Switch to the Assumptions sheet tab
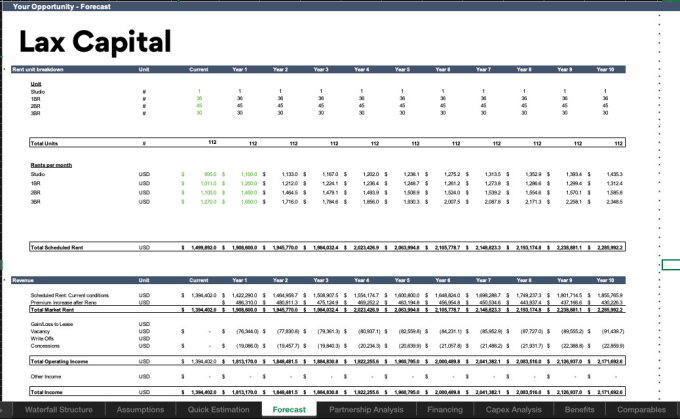Image resolution: width=680 pixels, height=419 pixels. point(140,409)
